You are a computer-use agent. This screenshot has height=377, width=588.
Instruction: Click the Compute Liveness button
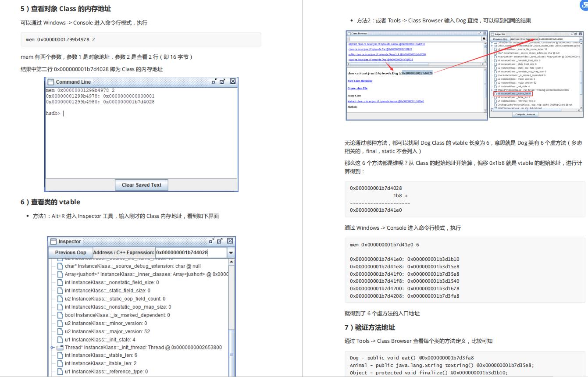point(525,114)
